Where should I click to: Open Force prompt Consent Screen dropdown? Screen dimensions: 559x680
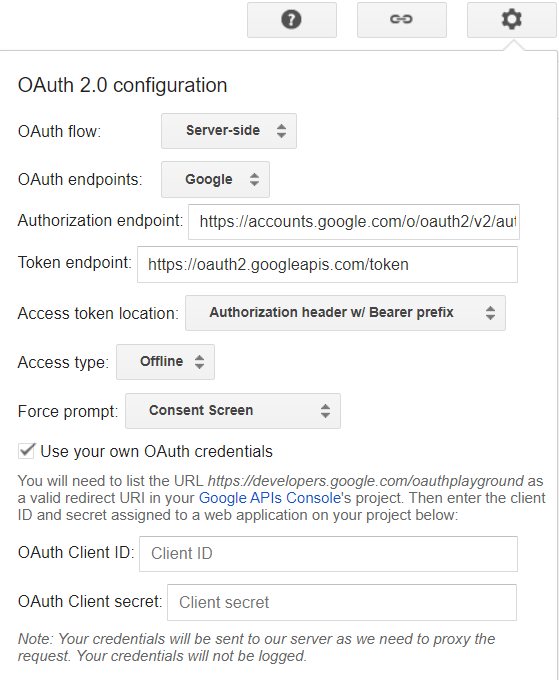233,411
